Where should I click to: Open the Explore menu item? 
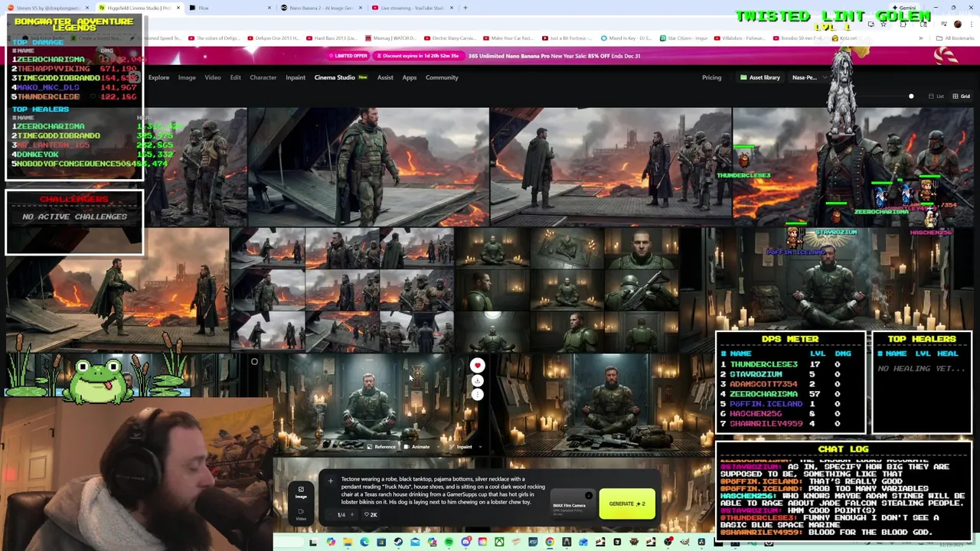(158, 77)
